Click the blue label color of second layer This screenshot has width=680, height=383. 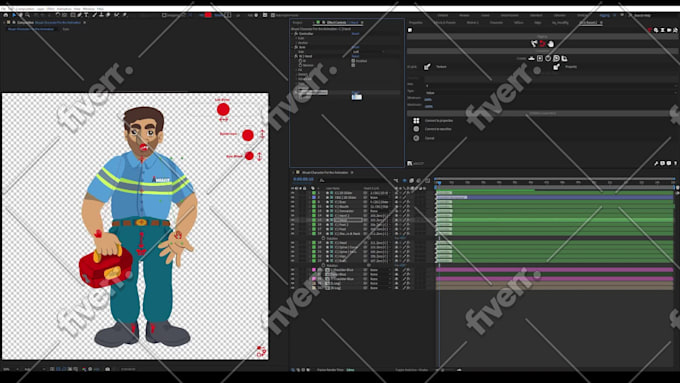tap(314, 197)
